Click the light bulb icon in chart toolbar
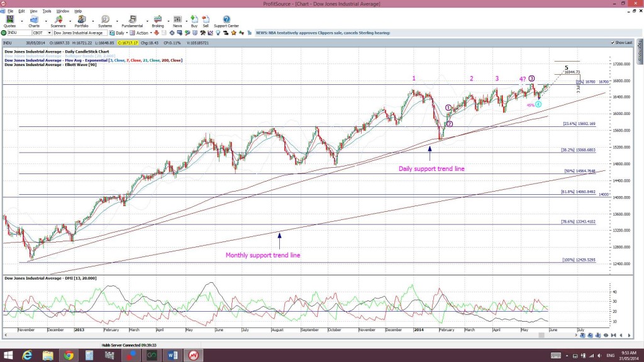 (218, 33)
